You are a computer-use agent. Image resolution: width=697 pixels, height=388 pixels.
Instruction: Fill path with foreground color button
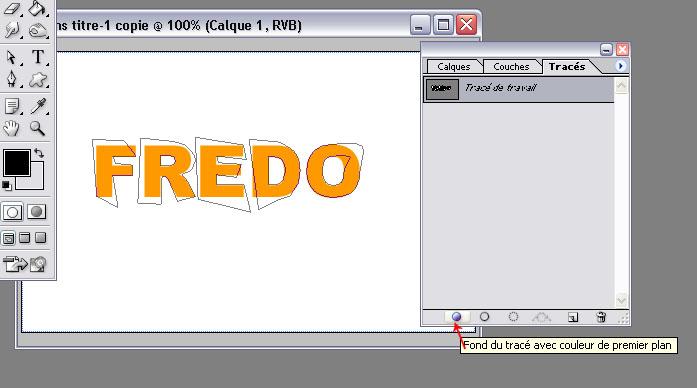pos(457,316)
